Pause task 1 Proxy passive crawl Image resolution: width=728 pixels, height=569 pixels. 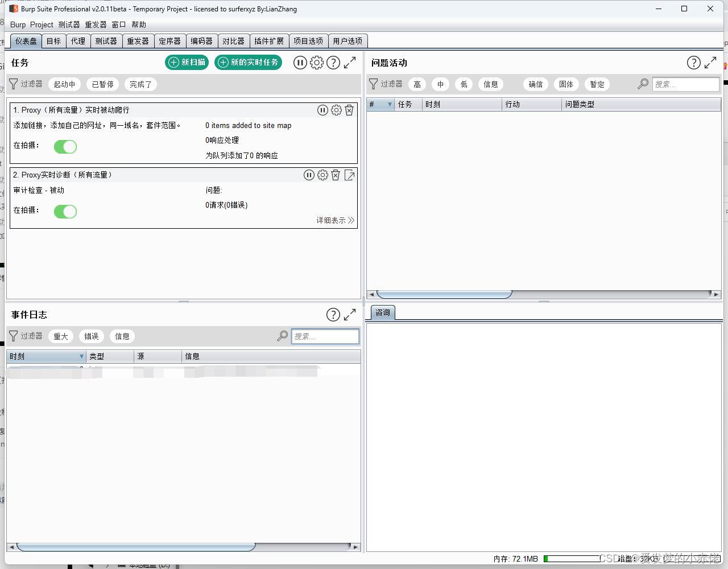[x=322, y=110]
